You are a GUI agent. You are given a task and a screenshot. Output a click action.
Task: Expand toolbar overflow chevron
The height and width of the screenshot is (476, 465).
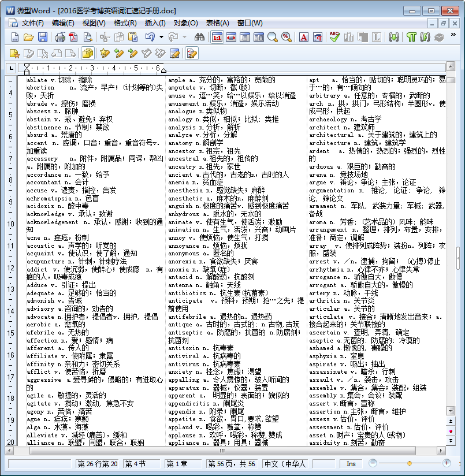coord(453,35)
